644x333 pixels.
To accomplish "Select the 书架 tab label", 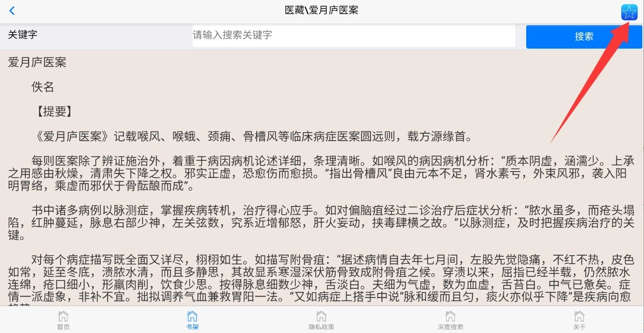I will (192, 327).
